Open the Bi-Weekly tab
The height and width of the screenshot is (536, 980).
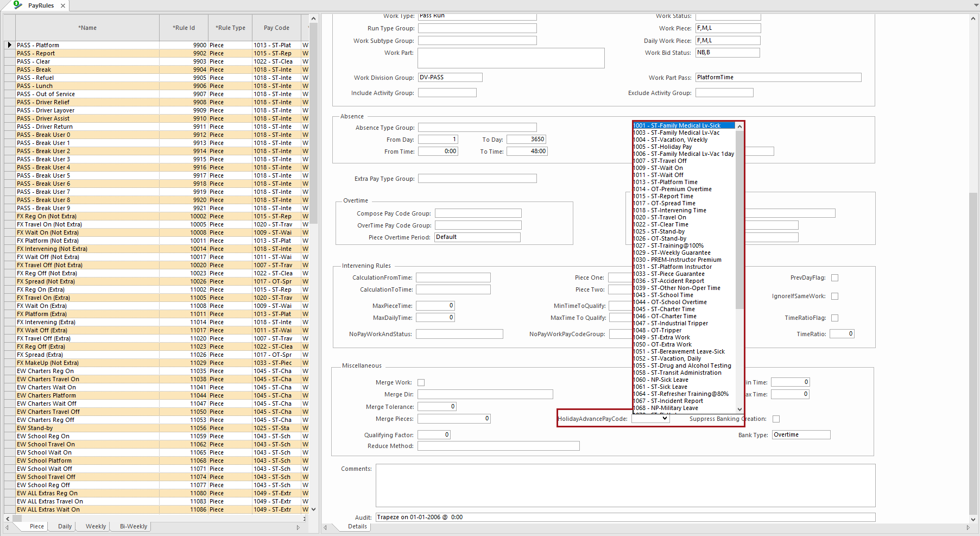134,526
